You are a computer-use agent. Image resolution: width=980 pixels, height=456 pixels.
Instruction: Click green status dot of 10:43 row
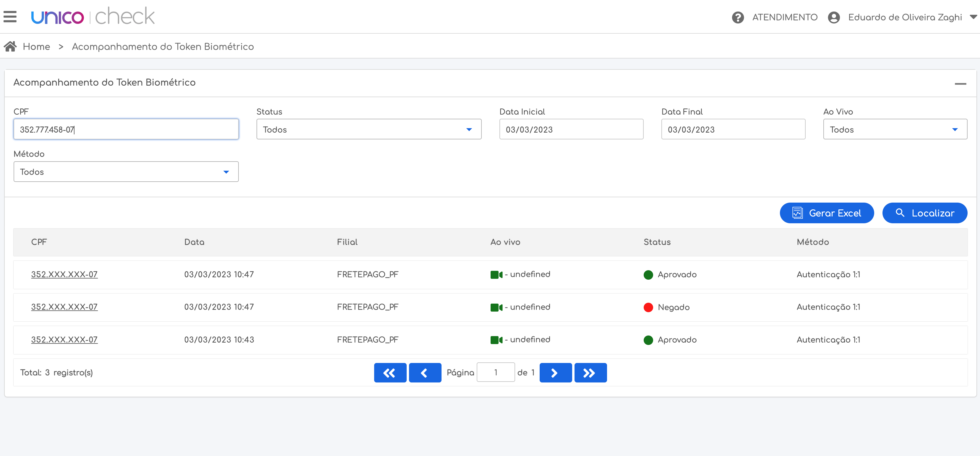point(648,340)
